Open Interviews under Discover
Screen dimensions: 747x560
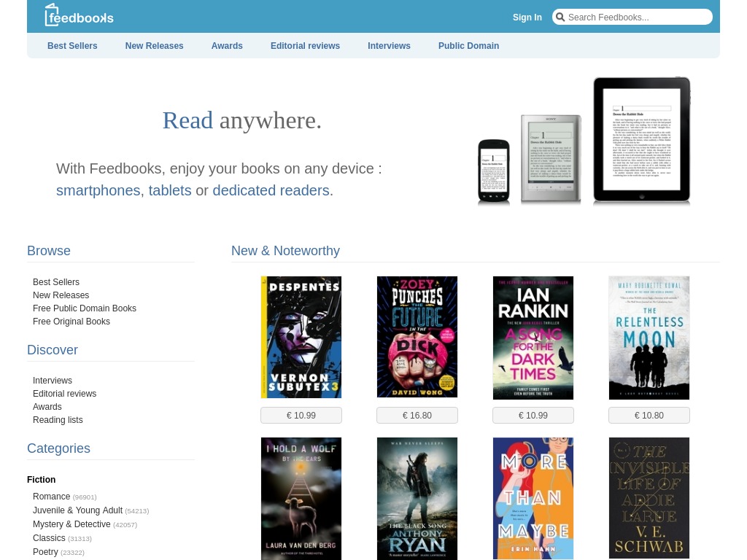pyautogui.click(x=53, y=381)
